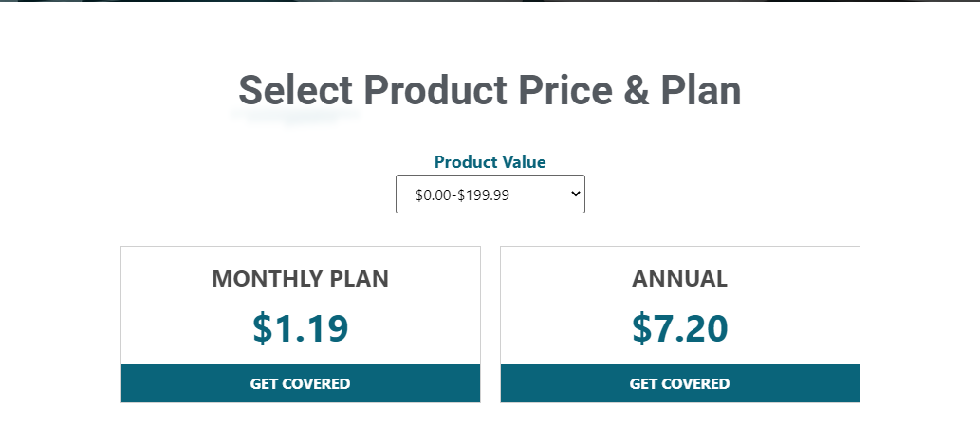Click the "Product Value" field label
The height and width of the screenshot is (444, 980).
(x=490, y=162)
